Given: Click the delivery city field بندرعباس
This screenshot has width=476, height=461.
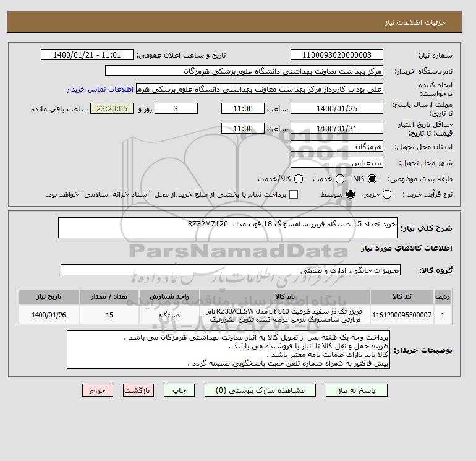Looking at the screenshot, I should click(337, 162).
